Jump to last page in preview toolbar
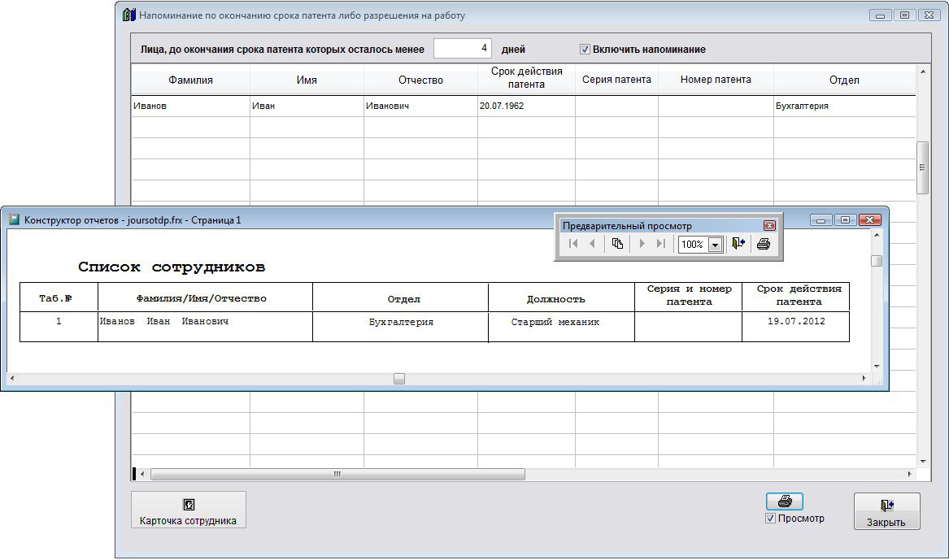 point(661,244)
